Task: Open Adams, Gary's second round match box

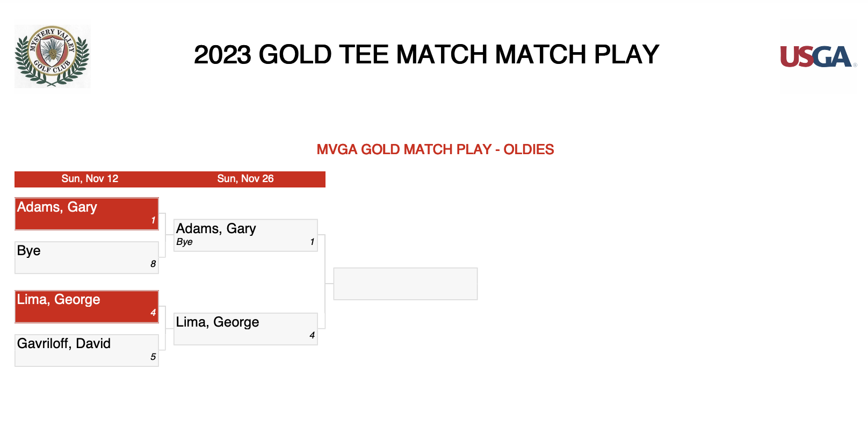Action: coord(245,235)
